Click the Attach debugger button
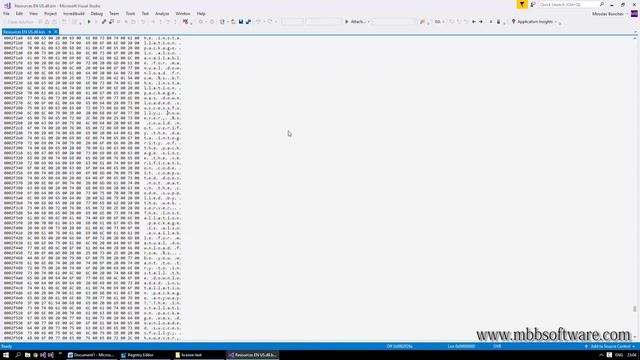 pyautogui.click(x=356, y=22)
